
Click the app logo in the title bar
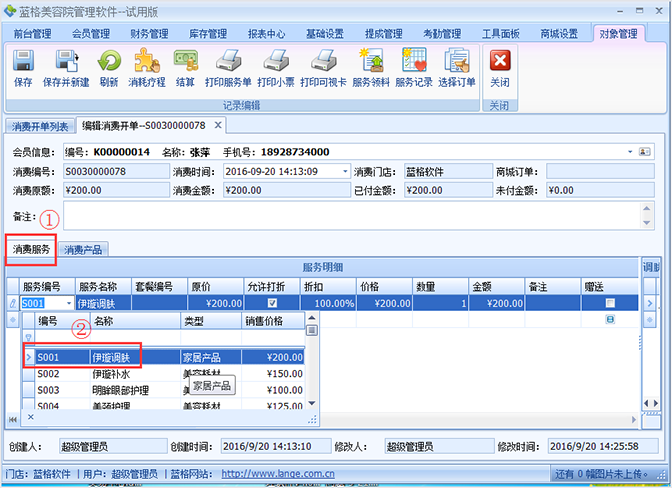tap(9, 11)
